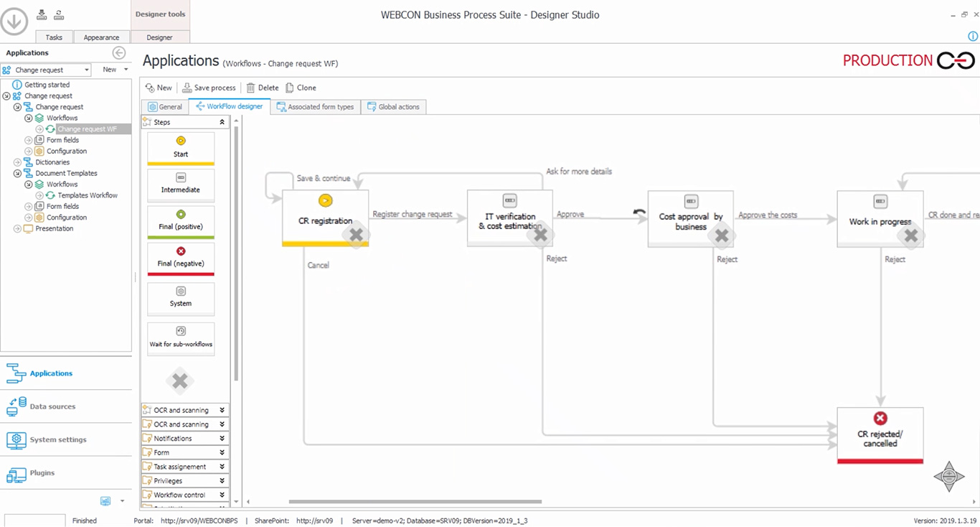Open the Plugins section
980x527 pixels.
(x=42, y=473)
